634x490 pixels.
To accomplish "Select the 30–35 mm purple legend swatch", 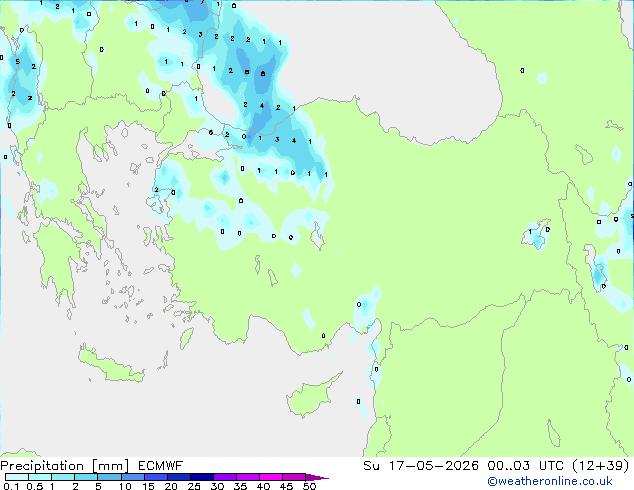I will [x=224, y=477].
